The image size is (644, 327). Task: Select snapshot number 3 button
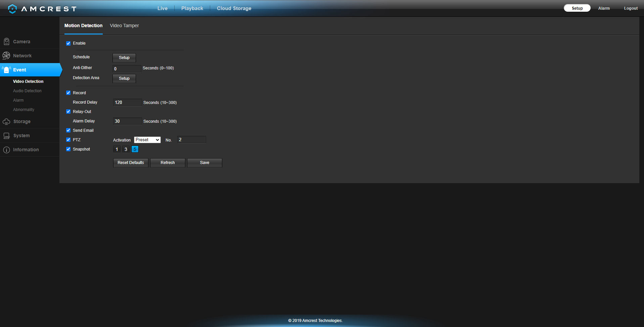pos(126,149)
